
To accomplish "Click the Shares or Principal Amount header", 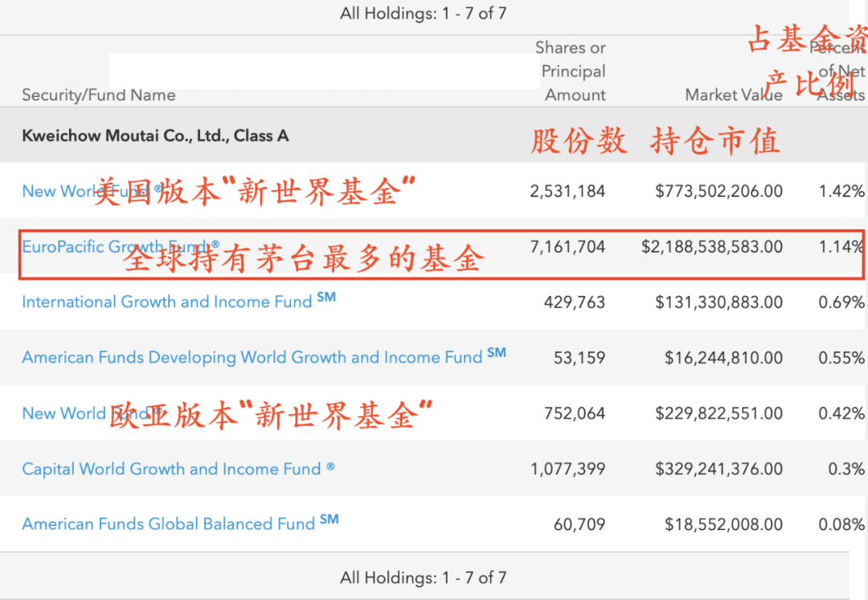I will pyautogui.click(x=571, y=71).
